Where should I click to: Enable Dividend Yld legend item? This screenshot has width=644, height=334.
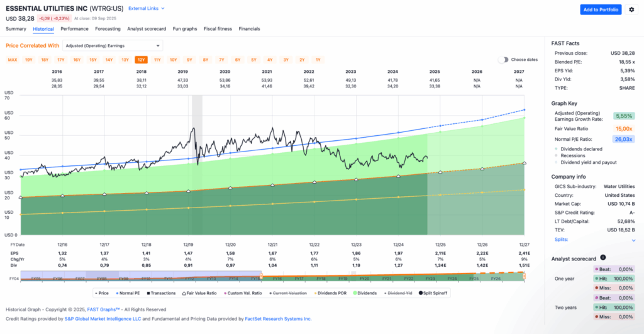coord(397,293)
